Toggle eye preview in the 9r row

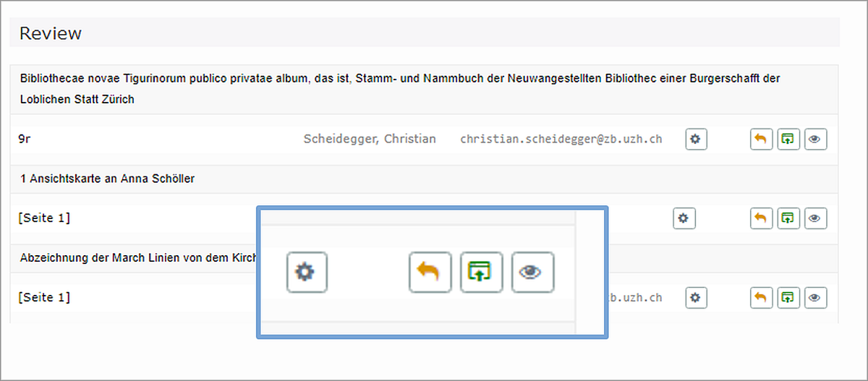816,140
